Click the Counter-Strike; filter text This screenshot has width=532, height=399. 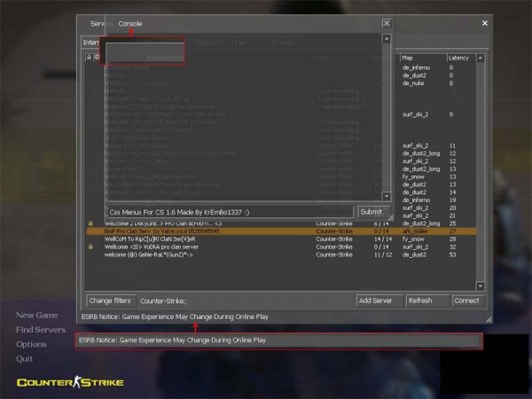(x=163, y=301)
